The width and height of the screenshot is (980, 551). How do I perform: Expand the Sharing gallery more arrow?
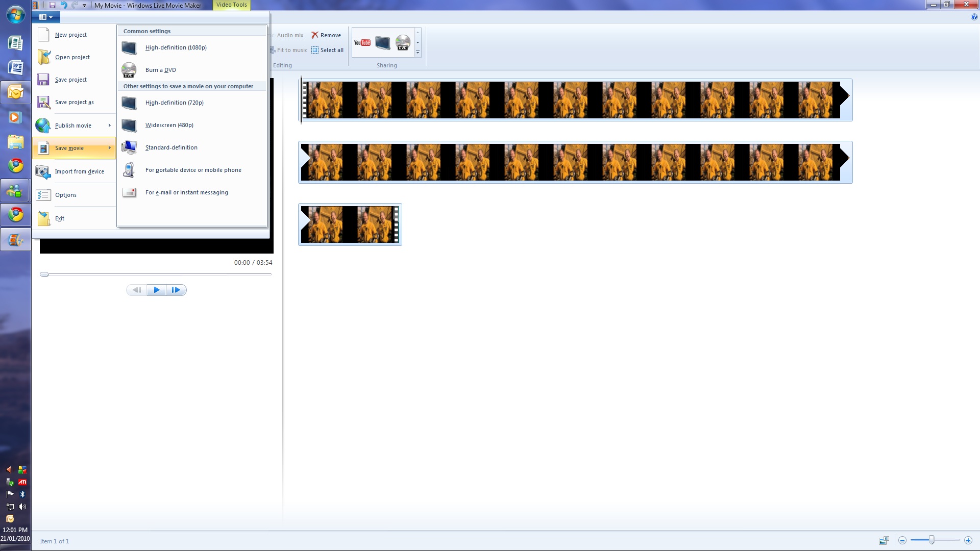coord(418,52)
